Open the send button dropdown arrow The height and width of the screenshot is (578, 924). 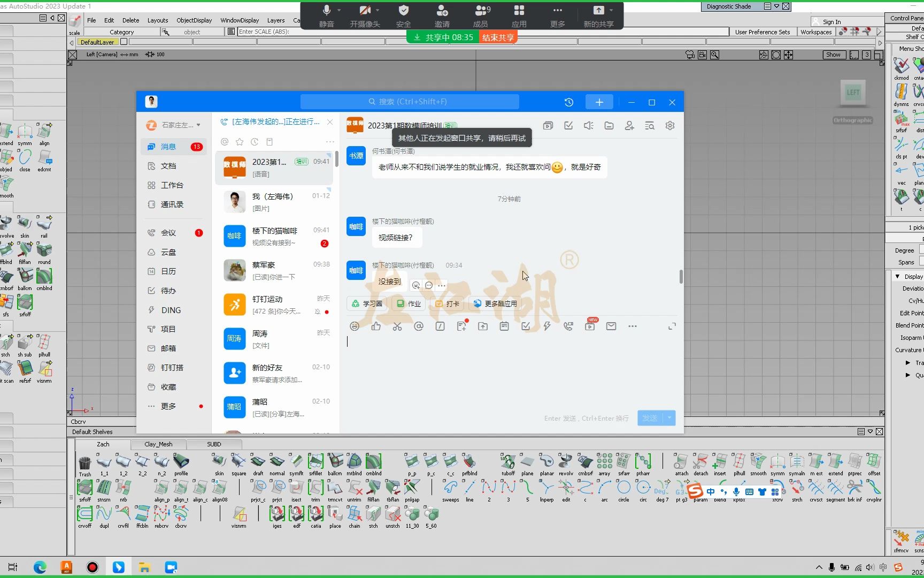coord(669,418)
